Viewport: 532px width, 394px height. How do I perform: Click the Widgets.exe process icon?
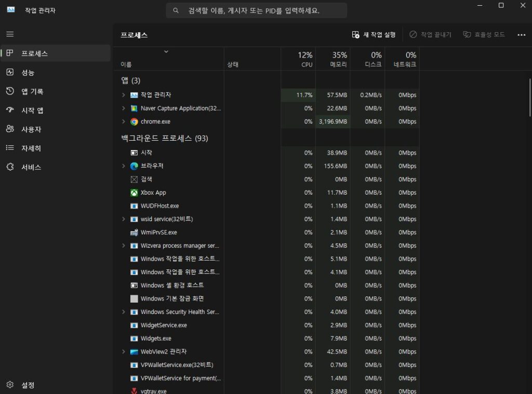pos(134,339)
